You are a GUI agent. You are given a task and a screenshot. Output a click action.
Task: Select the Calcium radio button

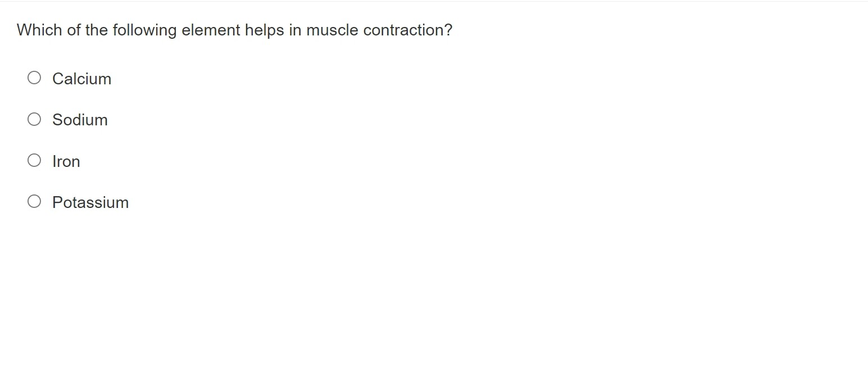pyautogui.click(x=34, y=78)
